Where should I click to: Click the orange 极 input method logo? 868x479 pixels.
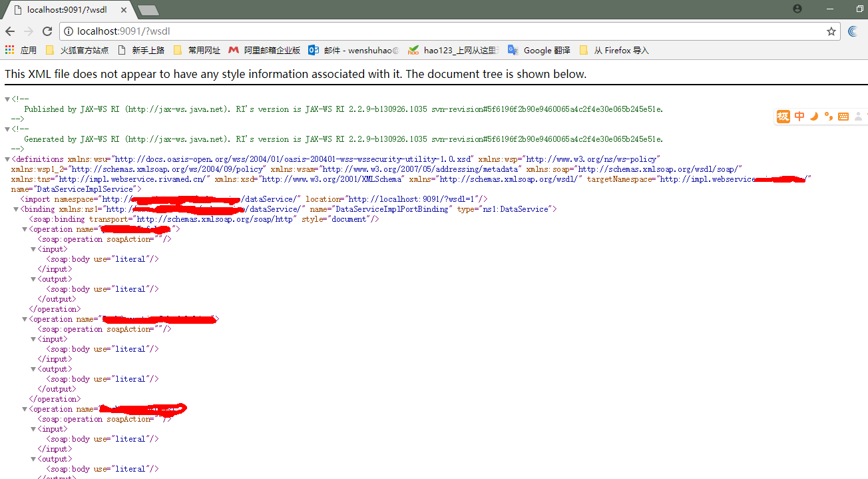(x=783, y=117)
